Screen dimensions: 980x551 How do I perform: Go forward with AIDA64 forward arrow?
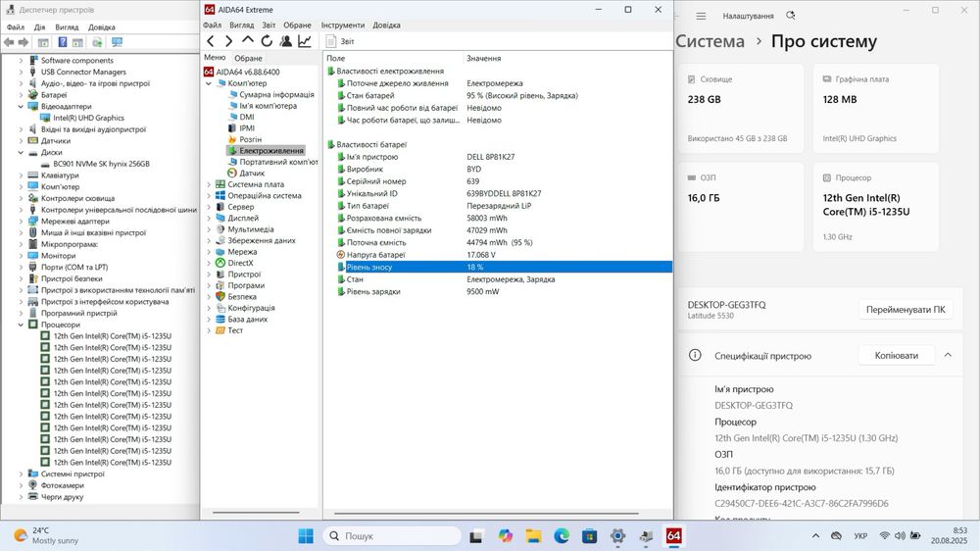tap(228, 41)
